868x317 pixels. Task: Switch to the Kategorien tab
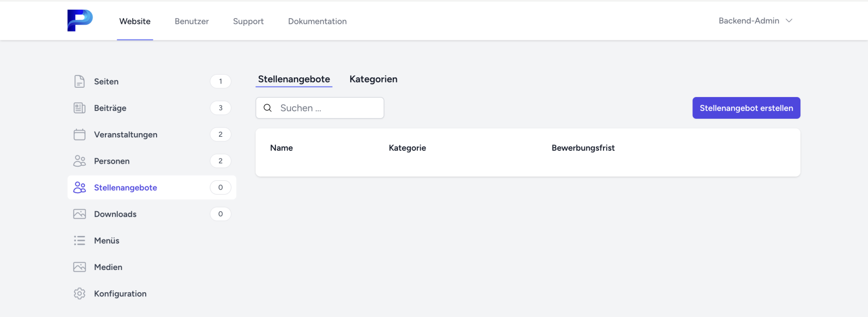[373, 79]
